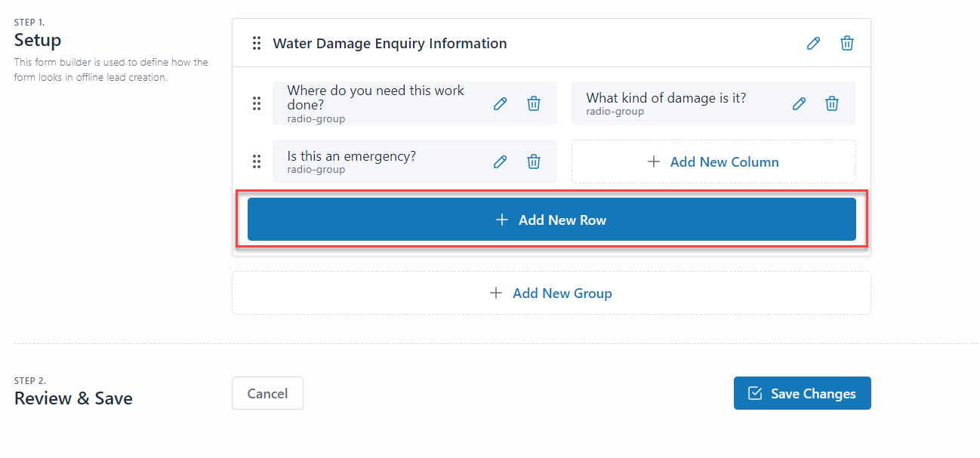Click the drag handle beside 'Is this an emergency?'
This screenshot has height=458, width=980.
[x=257, y=161]
